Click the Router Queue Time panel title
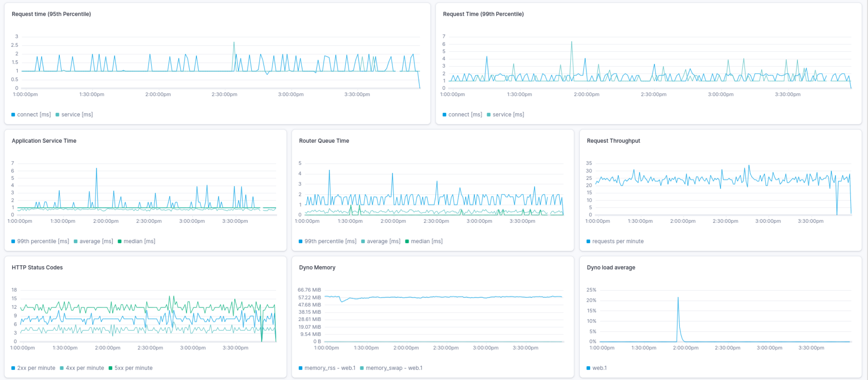The height and width of the screenshot is (380, 868). (324, 141)
